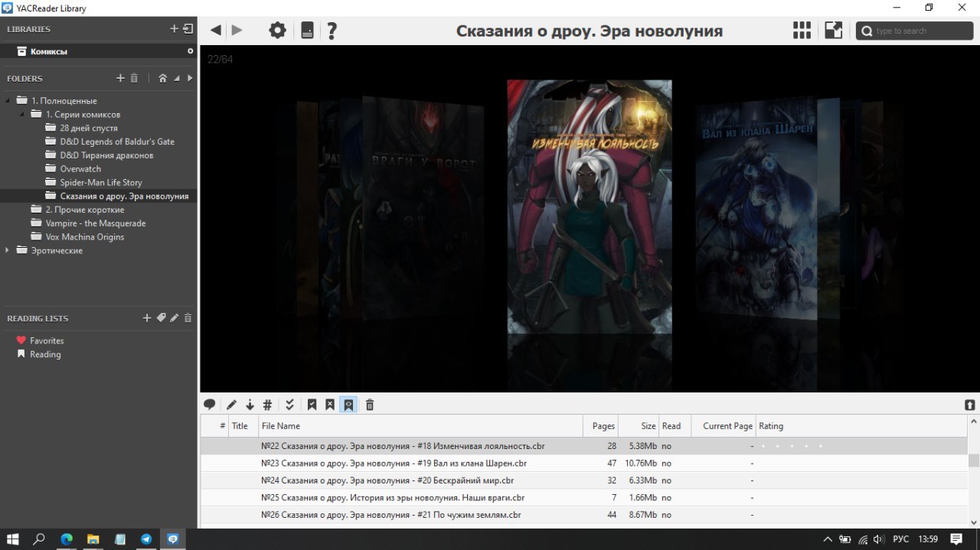Select row '#20 Бескрайний мир.cbr'
Screen dimensions: 980x550
[584, 480]
